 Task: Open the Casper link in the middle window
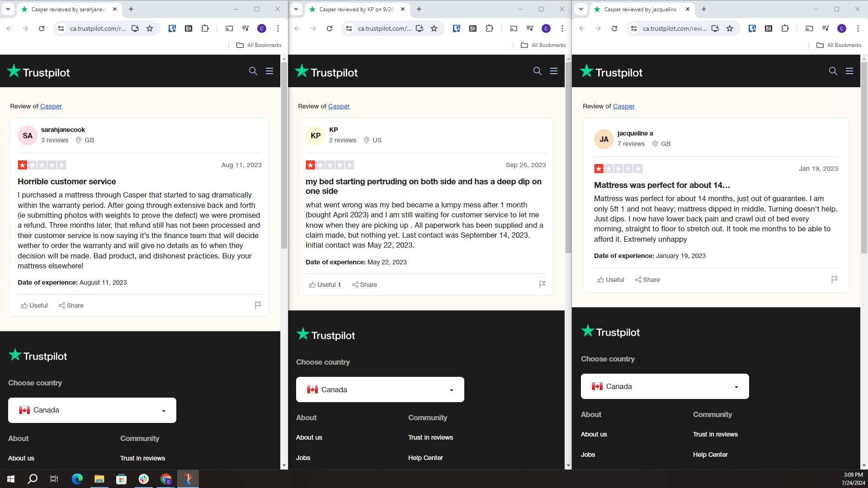pyautogui.click(x=339, y=106)
